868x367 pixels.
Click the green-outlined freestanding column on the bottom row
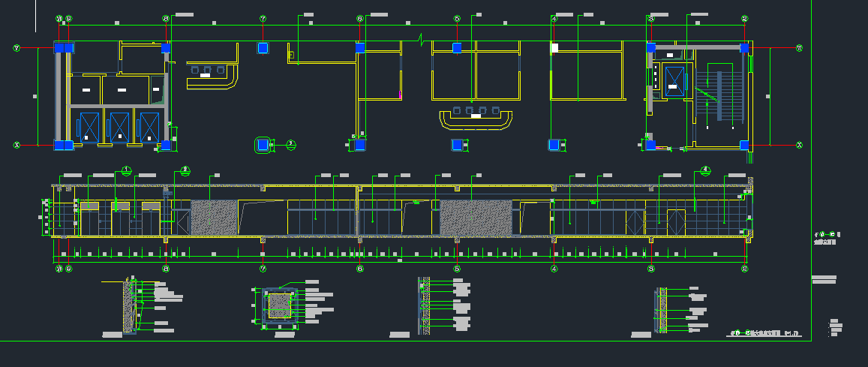click(263, 145)
